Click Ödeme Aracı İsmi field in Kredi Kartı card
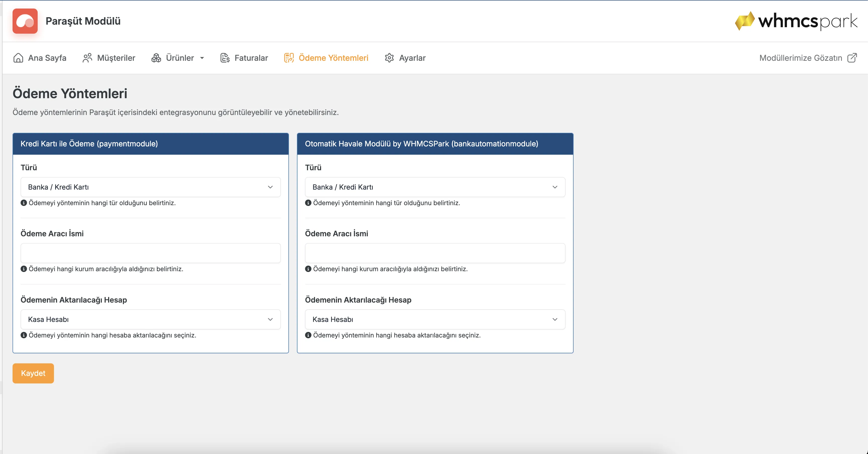 [151, 253]
